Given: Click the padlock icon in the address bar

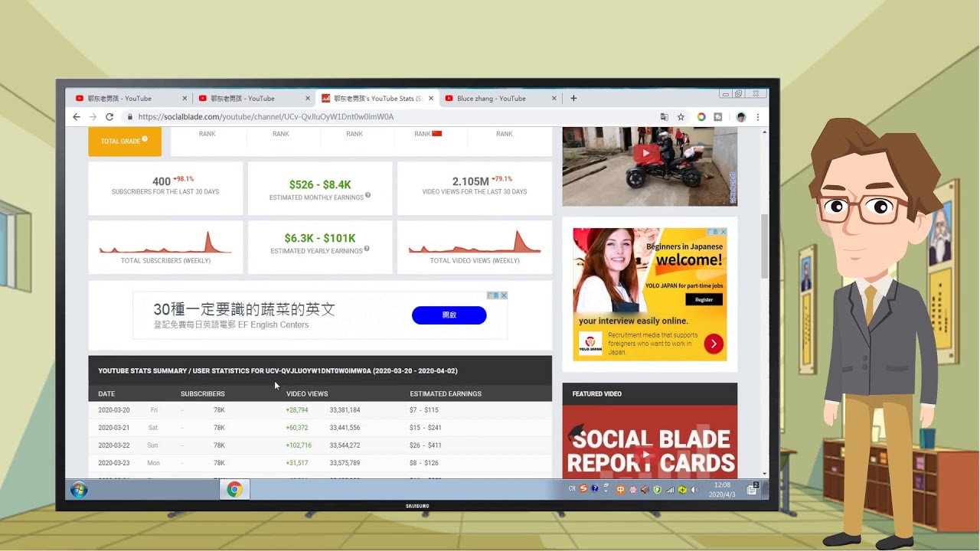Looking at the screenshot, I should pos(130,117).
